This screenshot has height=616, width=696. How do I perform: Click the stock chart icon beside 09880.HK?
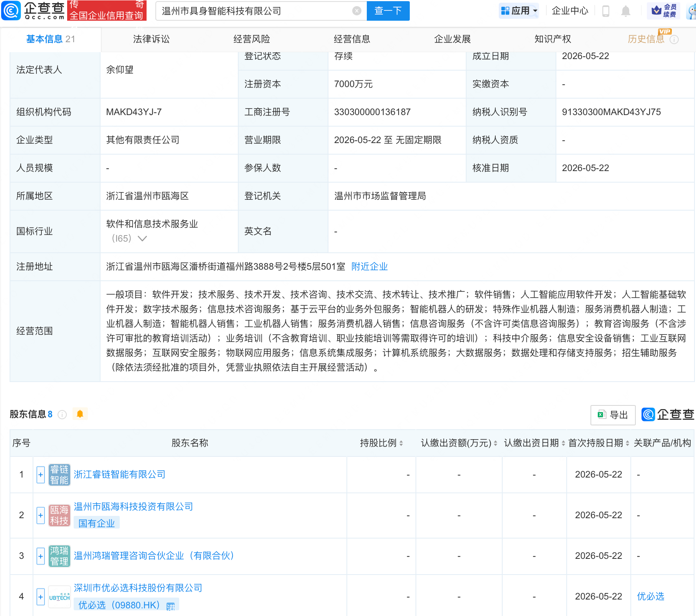(x=170, y=606)
